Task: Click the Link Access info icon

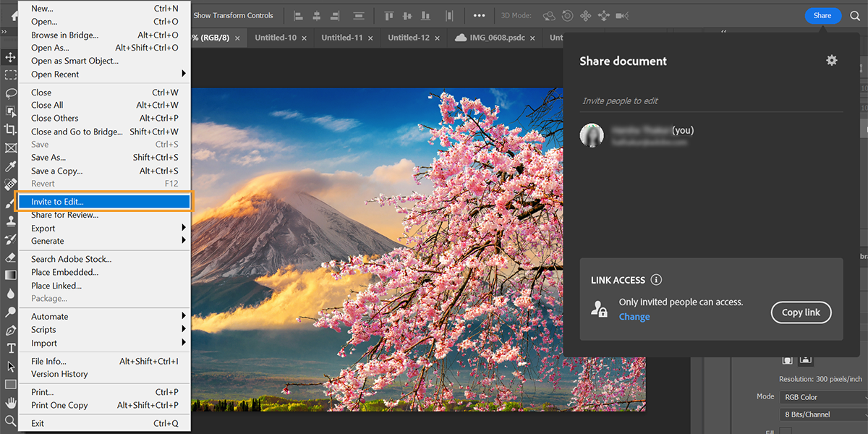Action: point(656,280)
